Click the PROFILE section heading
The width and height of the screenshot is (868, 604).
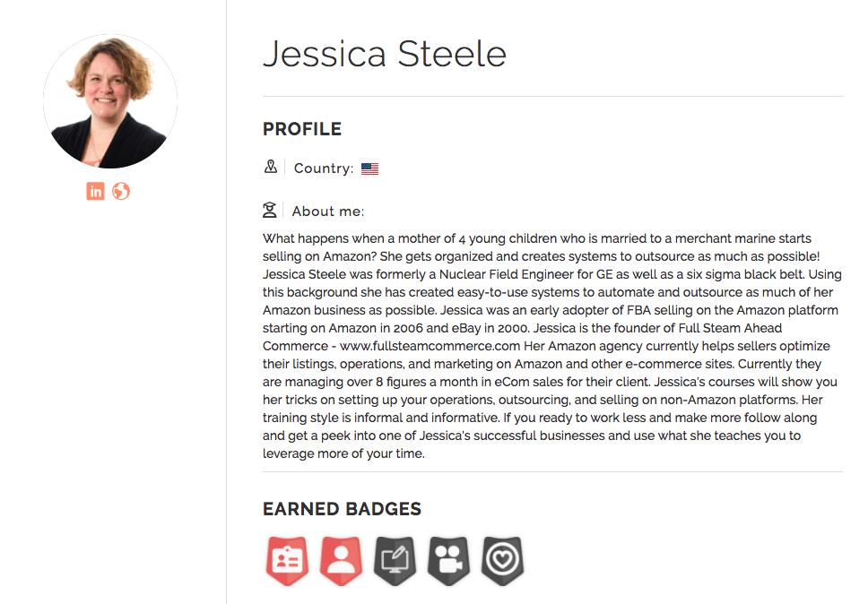[302, 129]
